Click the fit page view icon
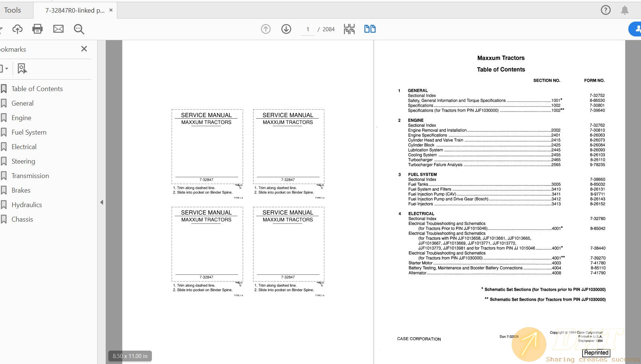This screenshot has width=641, height=364. point(349,29)
